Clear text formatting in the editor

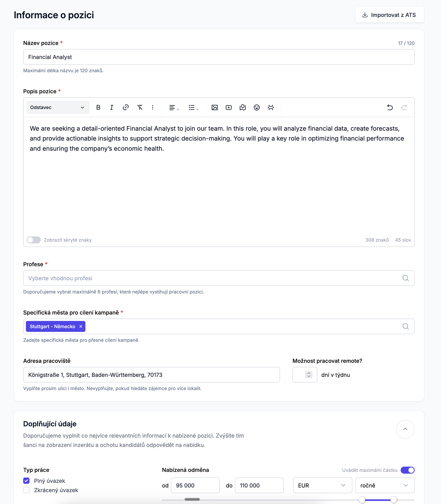pyautogui.click(x=140, y=107)
